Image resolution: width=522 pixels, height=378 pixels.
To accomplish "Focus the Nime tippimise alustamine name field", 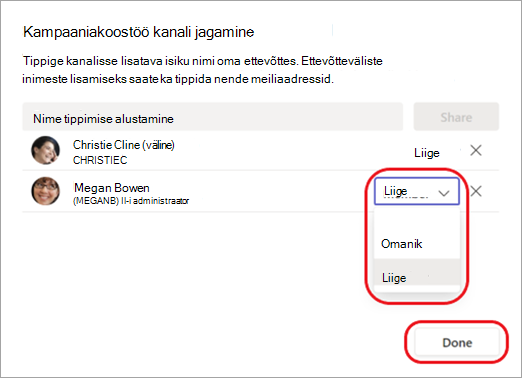I will (x=213, y=117).
